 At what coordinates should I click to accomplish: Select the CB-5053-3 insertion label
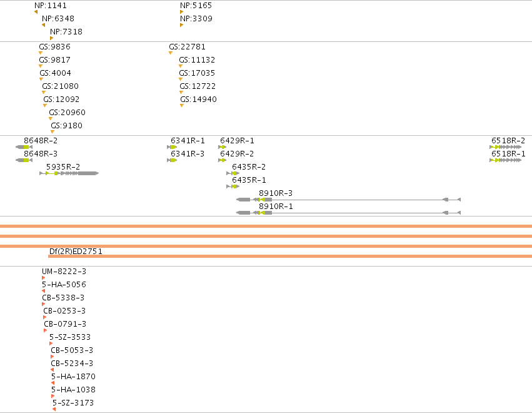point(72,350)
